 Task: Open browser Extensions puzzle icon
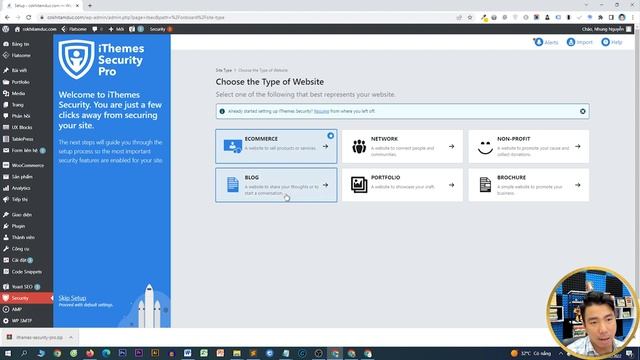(x=600, y=18)
